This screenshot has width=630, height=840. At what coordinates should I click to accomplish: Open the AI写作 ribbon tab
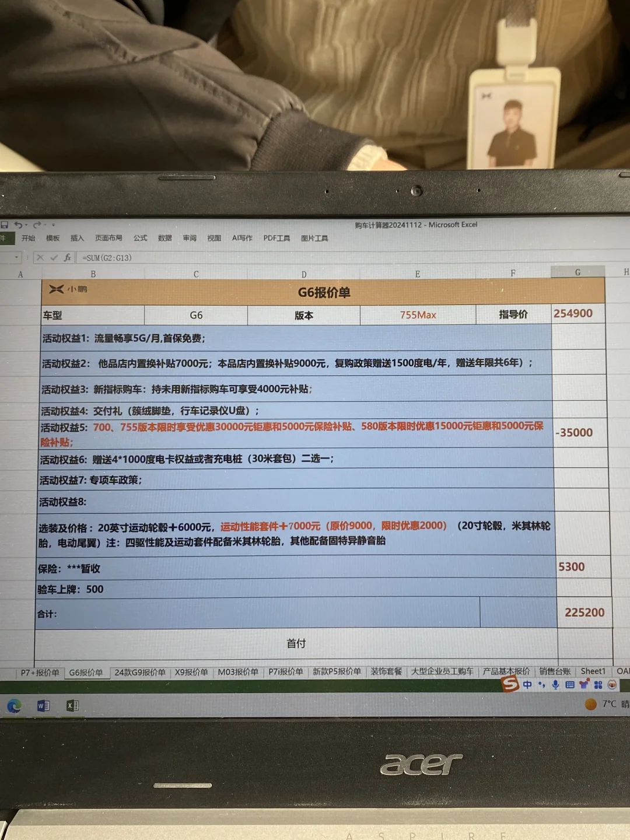(x=241, y=238)
